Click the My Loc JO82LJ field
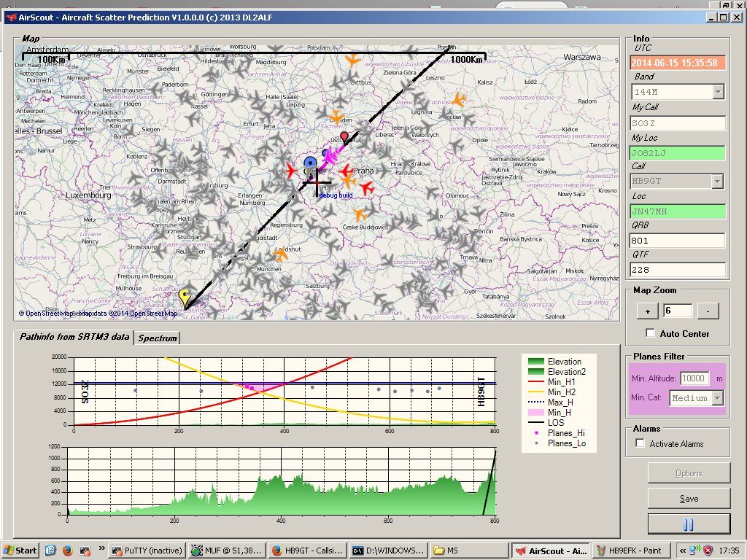The image size is (747, 560). pyautogui.click(x=678, y=153)
